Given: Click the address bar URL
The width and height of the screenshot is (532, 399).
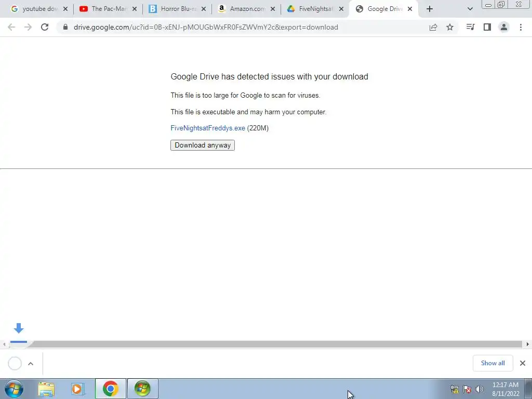Looking at the screenshot, I should click(x=206, y=27).
